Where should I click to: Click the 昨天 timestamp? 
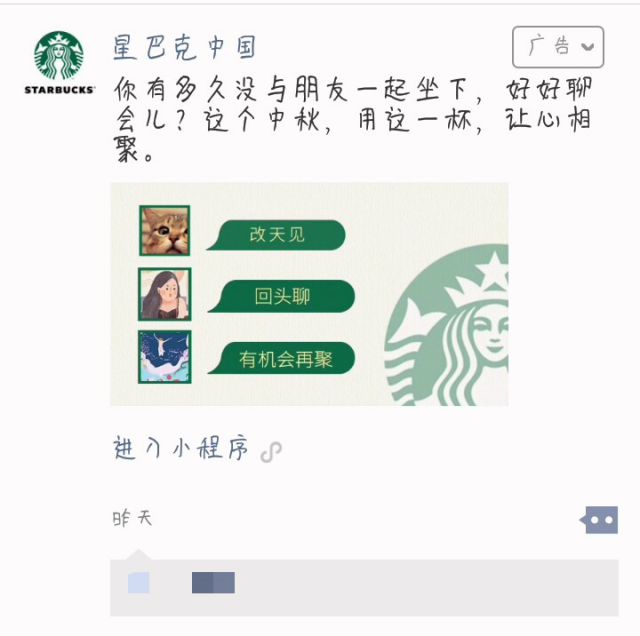(x=132, y=519)
